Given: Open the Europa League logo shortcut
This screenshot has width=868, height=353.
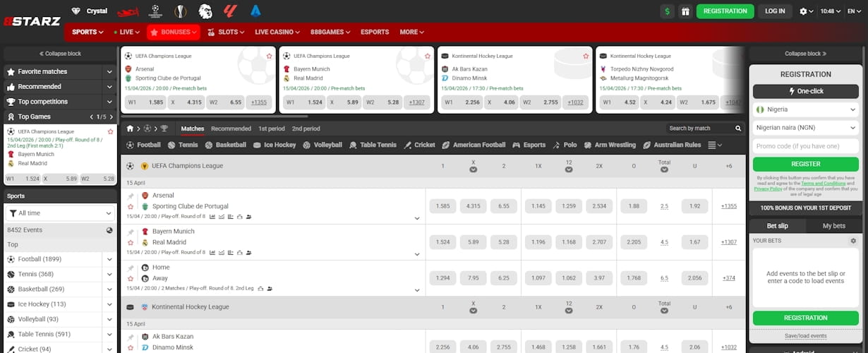Looking at the screenshot, I should tap(180, 11).
